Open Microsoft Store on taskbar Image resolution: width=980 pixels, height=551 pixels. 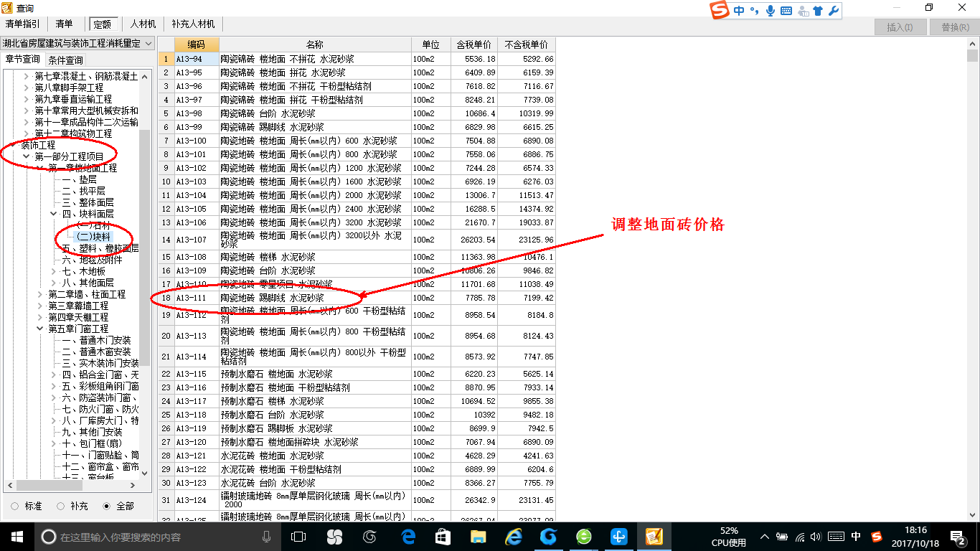tap(443, 537)
